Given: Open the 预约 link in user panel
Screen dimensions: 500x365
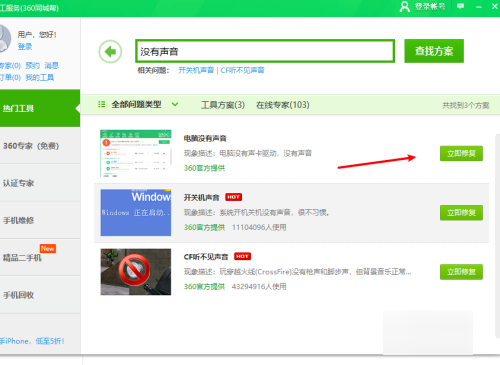Looking at the screenshot, I should (33, 66).
